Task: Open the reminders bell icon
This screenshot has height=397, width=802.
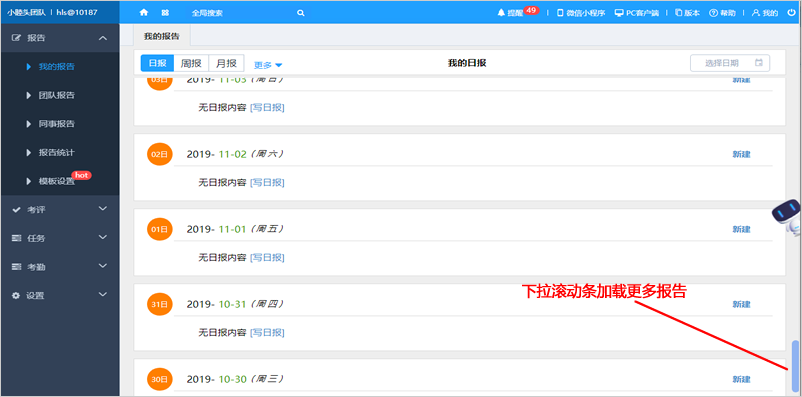Action: coord(501,13)
